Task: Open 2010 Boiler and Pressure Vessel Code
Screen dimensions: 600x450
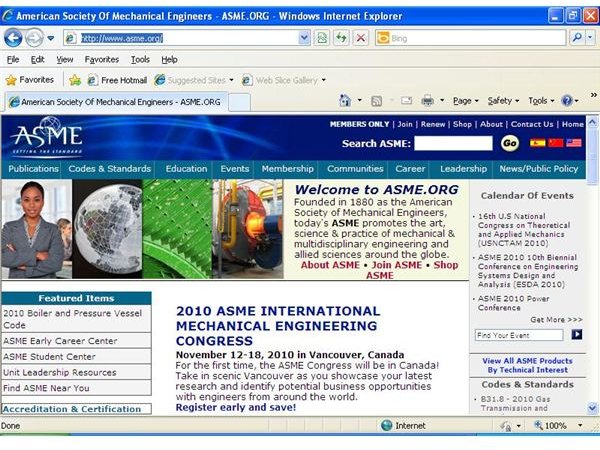Action: (x=76, y=319)
